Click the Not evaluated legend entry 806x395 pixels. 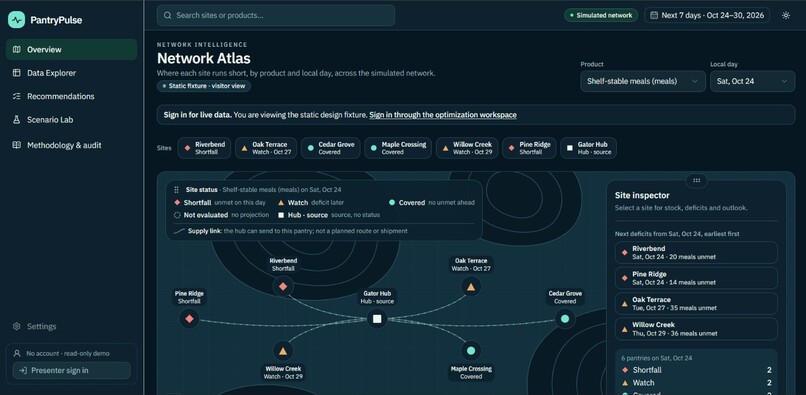[222, 215]
